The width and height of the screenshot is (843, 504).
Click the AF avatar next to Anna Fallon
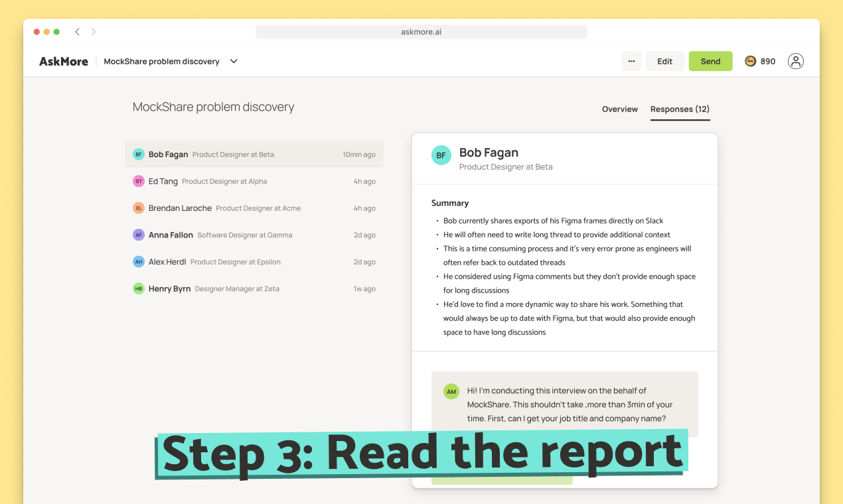pyautogui.click(x=139, y=235)
